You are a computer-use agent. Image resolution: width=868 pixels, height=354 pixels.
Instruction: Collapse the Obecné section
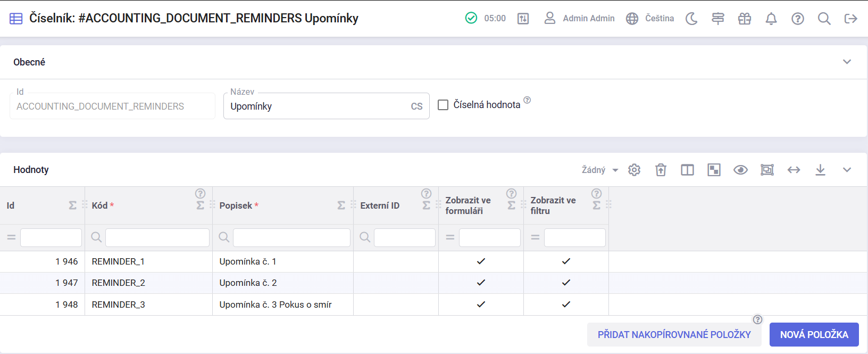pyautogui.click(x=847, y=62)
